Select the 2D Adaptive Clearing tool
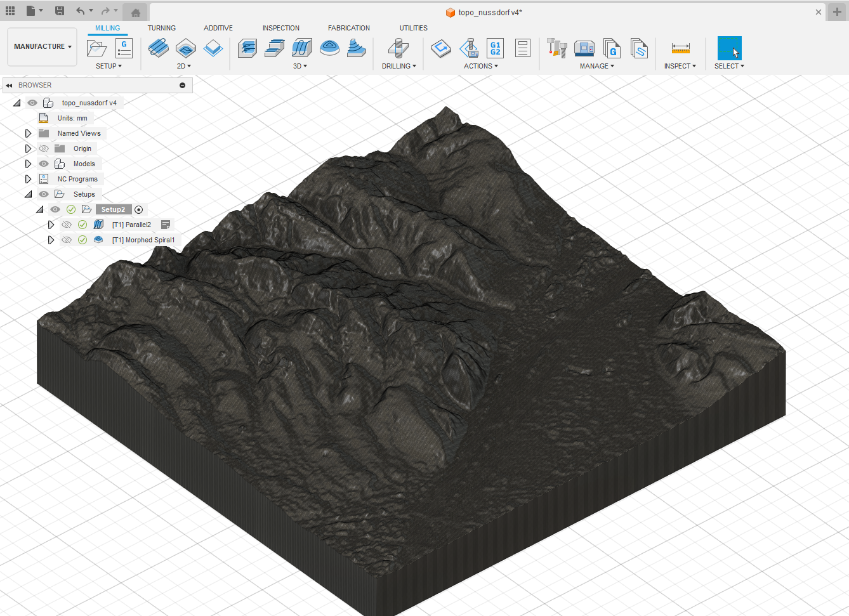The height and width of the screenshot is (616, 849). pos(158,48)
